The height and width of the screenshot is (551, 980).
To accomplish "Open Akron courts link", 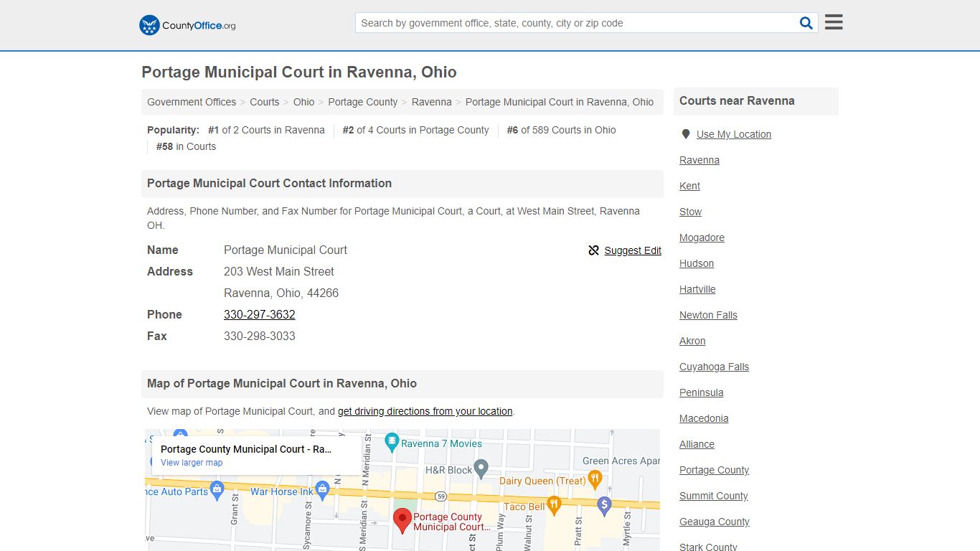I will tap(692, 341).
